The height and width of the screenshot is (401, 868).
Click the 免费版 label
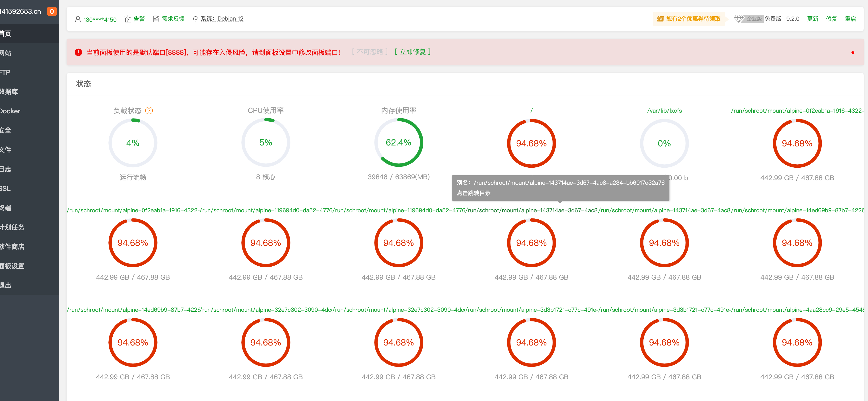773,19
